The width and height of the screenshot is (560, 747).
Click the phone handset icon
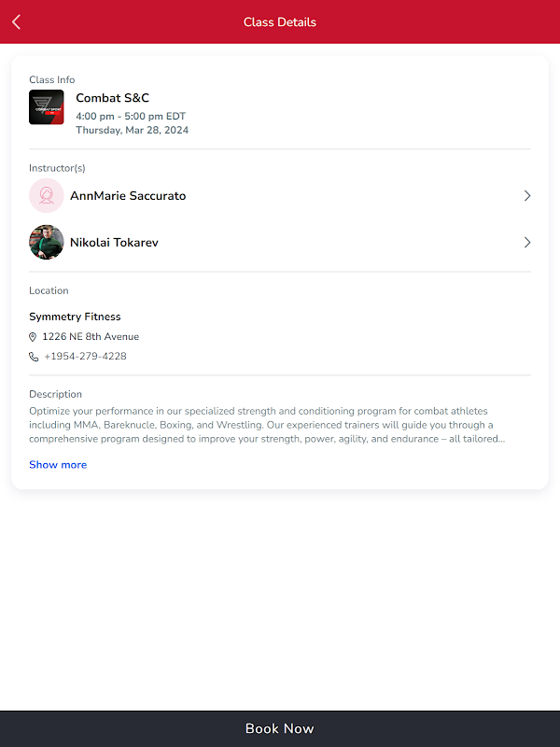point(34,357)
